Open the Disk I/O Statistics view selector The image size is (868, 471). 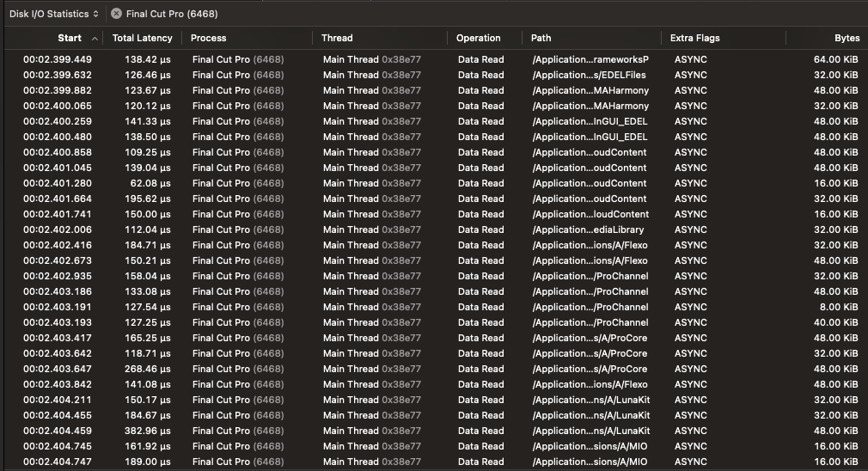click(53, 14)
